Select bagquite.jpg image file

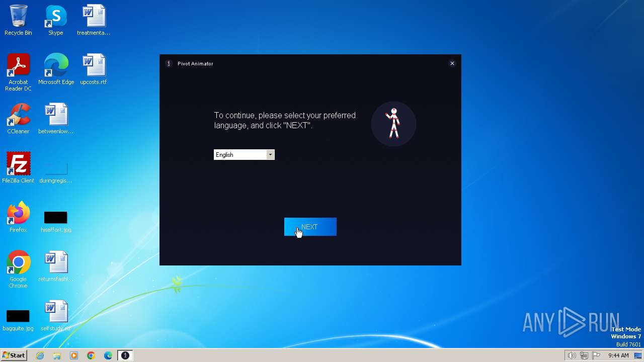point(18,321)
